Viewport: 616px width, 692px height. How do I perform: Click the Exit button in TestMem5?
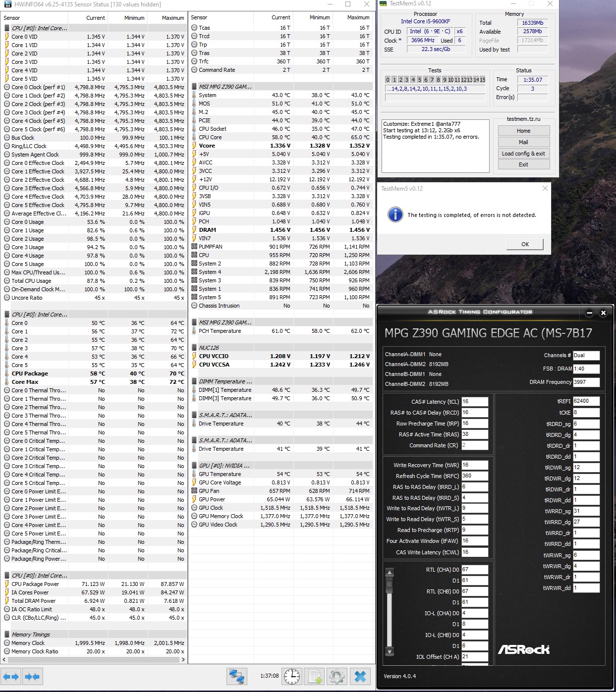coord(523,164)
